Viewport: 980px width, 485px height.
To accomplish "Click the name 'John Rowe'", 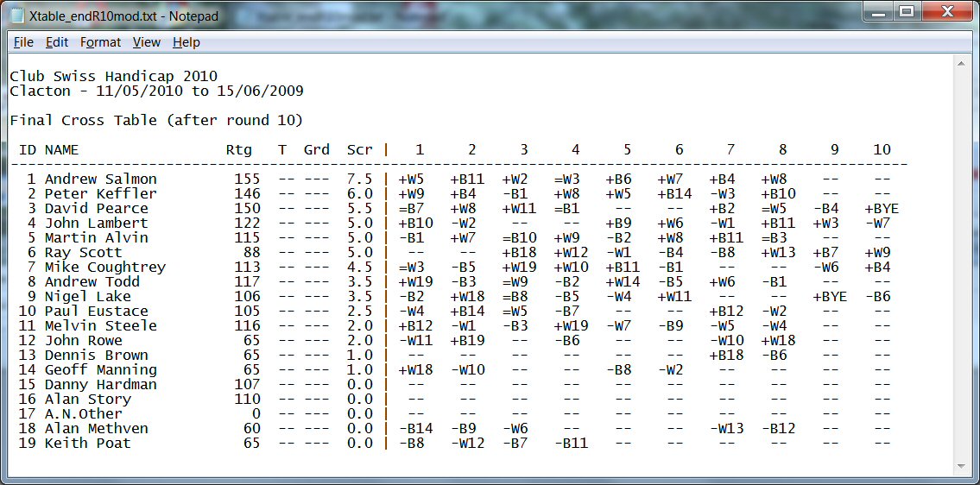I will coord(83,341).
